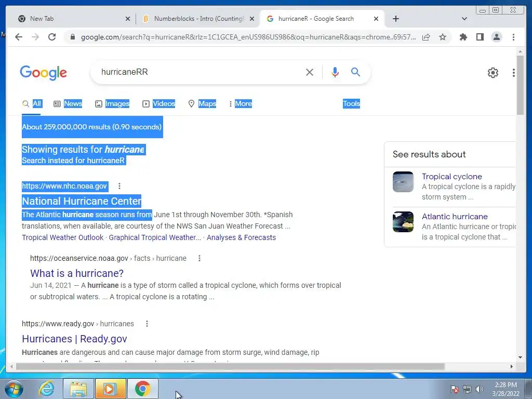Switch to News results
This screenshot has width=532, height=399.
point(68,103)
